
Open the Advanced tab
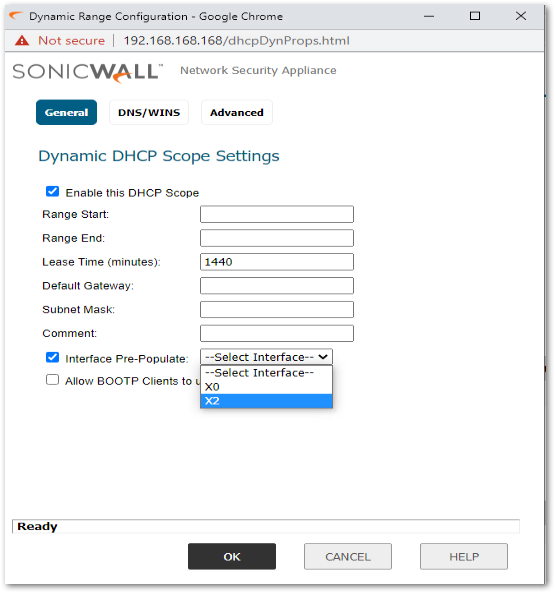point(237,112)
